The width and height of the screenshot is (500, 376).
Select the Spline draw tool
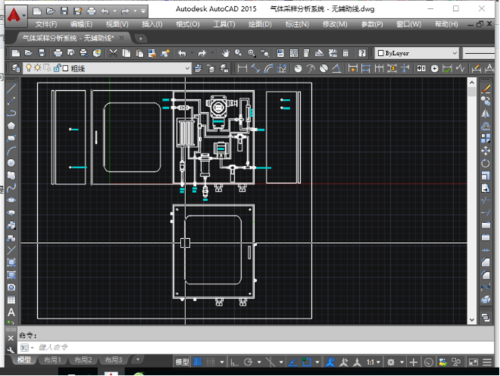[x=11, y=188]
